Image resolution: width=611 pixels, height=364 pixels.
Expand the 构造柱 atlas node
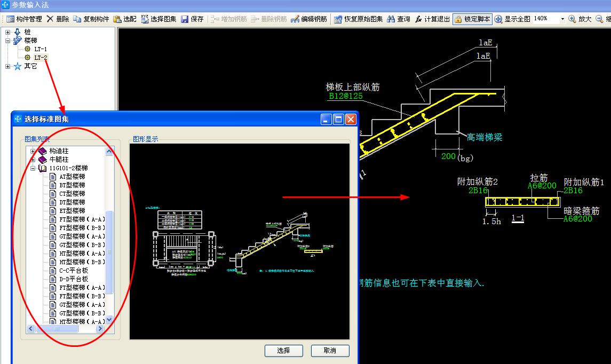pos(33,151)
